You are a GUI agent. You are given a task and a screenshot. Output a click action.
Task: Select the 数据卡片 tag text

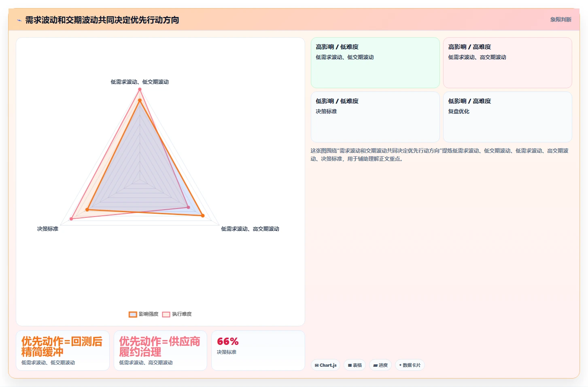pyautogui.click(x=412, y=365)
